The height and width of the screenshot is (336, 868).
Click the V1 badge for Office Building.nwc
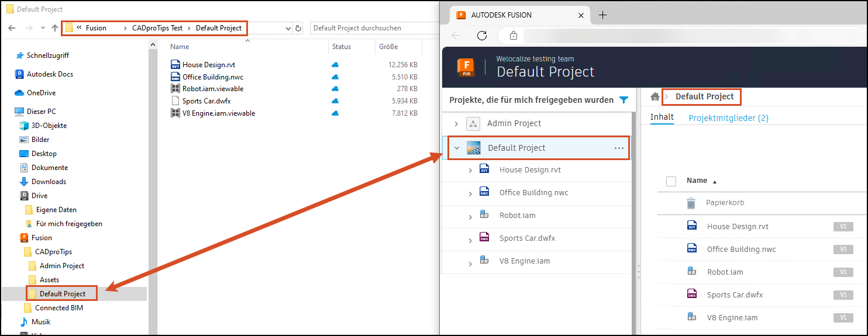[843, 250]
